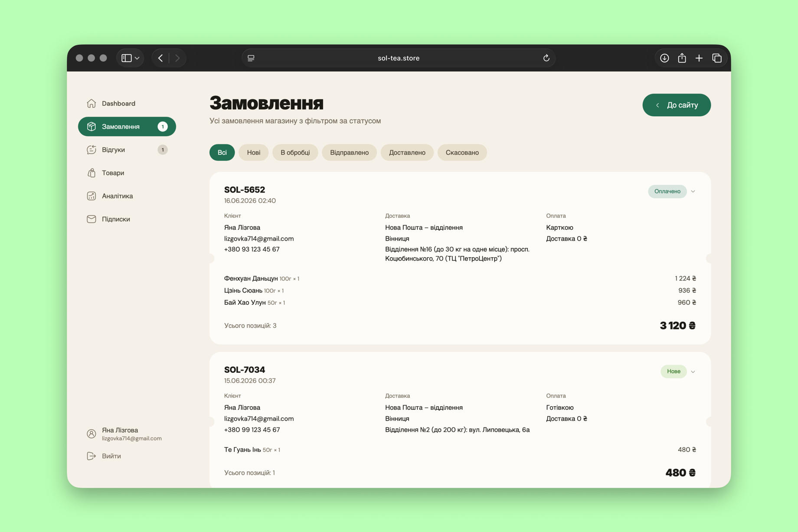Click the Аналітика chart icon
Image resolution: width=798 pixels, height=532 pixels.
pos(91,196)
